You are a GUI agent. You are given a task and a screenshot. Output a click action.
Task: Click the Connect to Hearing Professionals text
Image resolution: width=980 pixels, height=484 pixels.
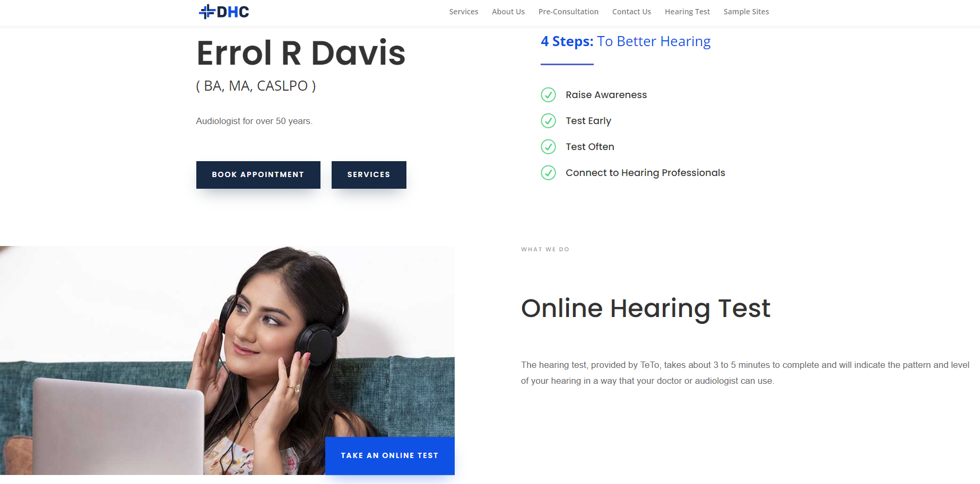pos(645,173)
